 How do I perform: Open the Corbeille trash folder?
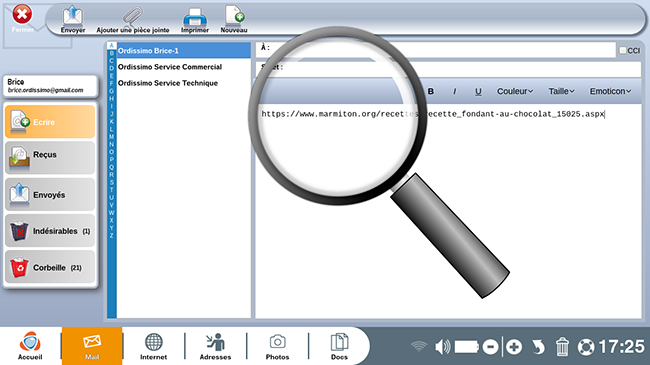point(50,267)
